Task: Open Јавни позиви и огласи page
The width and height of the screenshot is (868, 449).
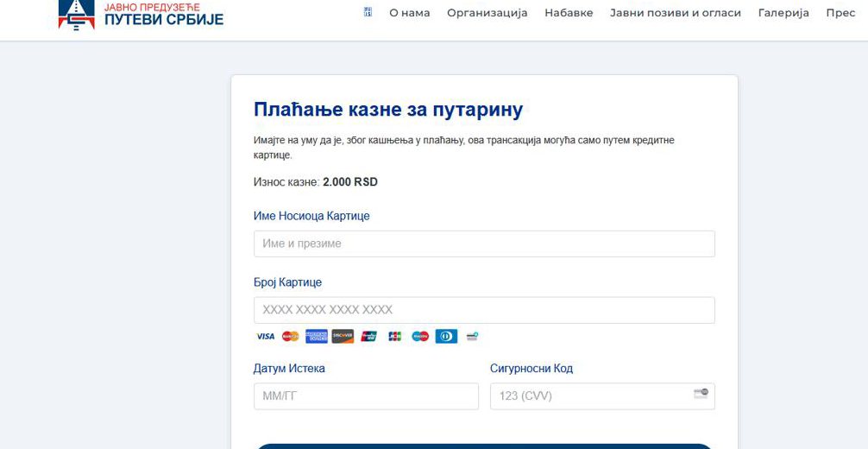Action: pos(675,13)
